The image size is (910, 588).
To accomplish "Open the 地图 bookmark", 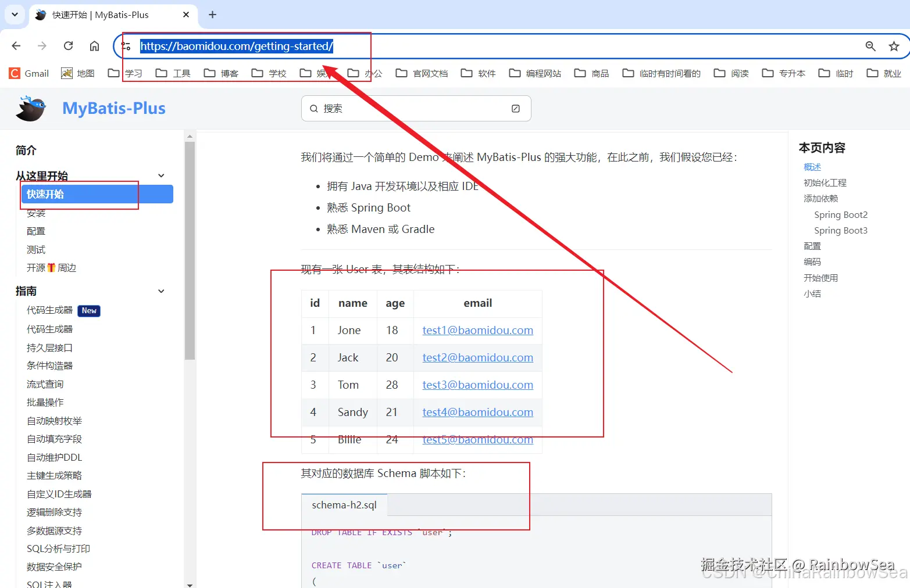I will tap(78, 73).
